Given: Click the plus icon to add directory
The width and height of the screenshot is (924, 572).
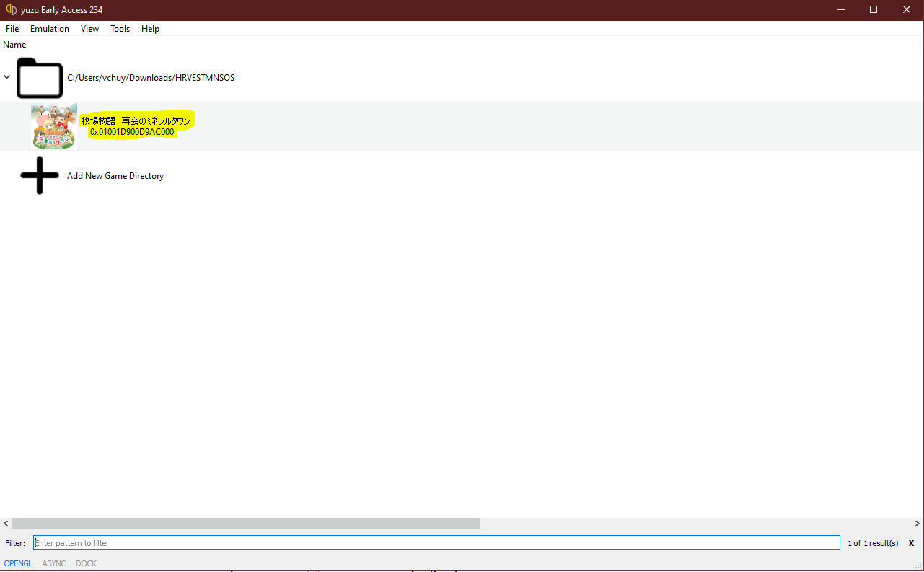Looking at the screenshot, I should coord(40,175).
